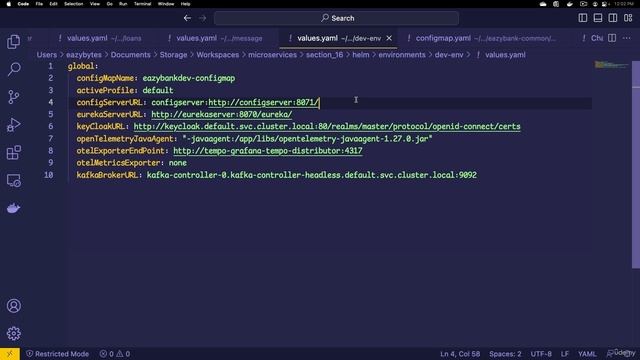Open editor More Actions menu
The width and height of the screenshot is (640, 360).
pyautogui.click(x=627, y=38)
